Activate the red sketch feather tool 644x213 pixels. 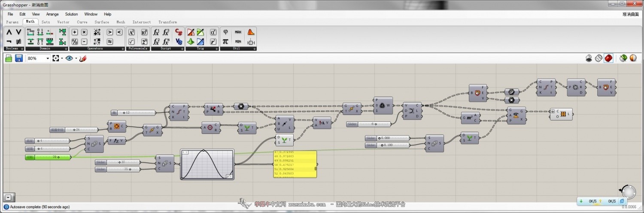pos(83,58)
